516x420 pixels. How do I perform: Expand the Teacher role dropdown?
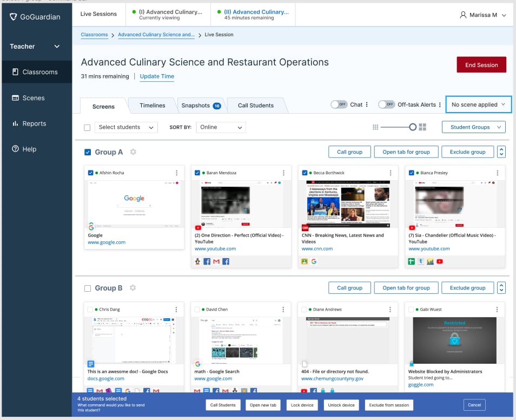point(35,47)
